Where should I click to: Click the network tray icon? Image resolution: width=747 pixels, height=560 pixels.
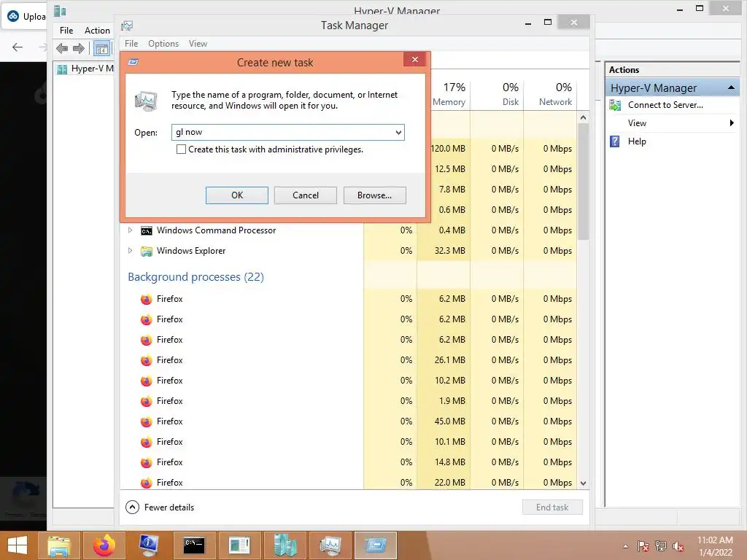coord(661,546)
